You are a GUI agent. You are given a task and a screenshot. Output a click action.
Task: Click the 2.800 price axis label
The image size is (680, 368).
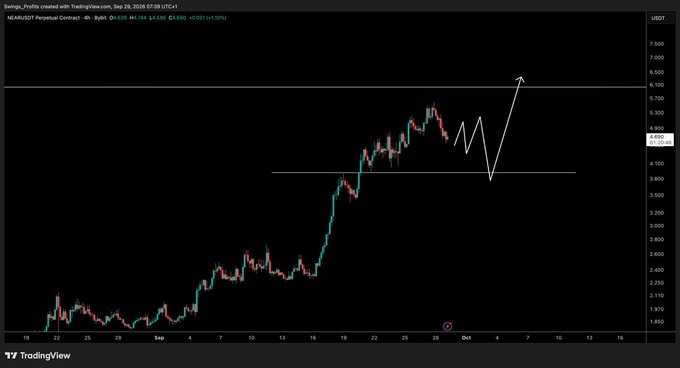pos(657,239)
